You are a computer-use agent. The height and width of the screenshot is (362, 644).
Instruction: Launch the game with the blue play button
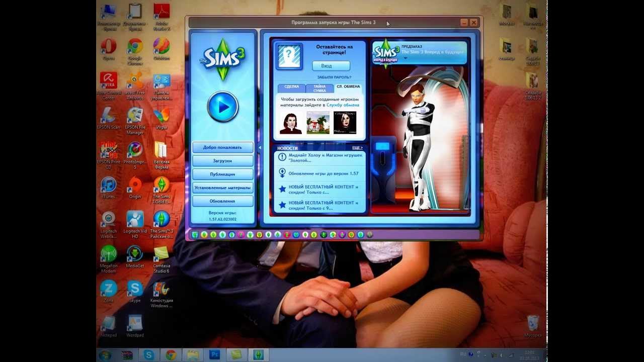pyautogui.click(x=223, y=107)
